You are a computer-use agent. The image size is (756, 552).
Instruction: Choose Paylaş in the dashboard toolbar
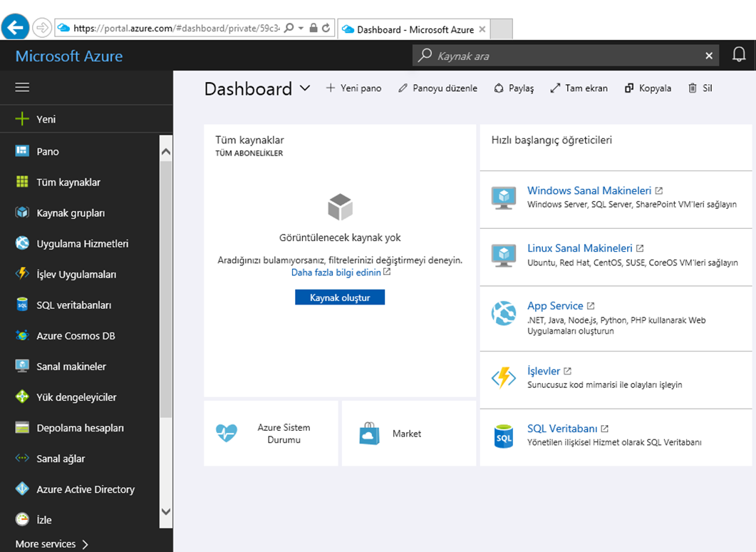514,88
